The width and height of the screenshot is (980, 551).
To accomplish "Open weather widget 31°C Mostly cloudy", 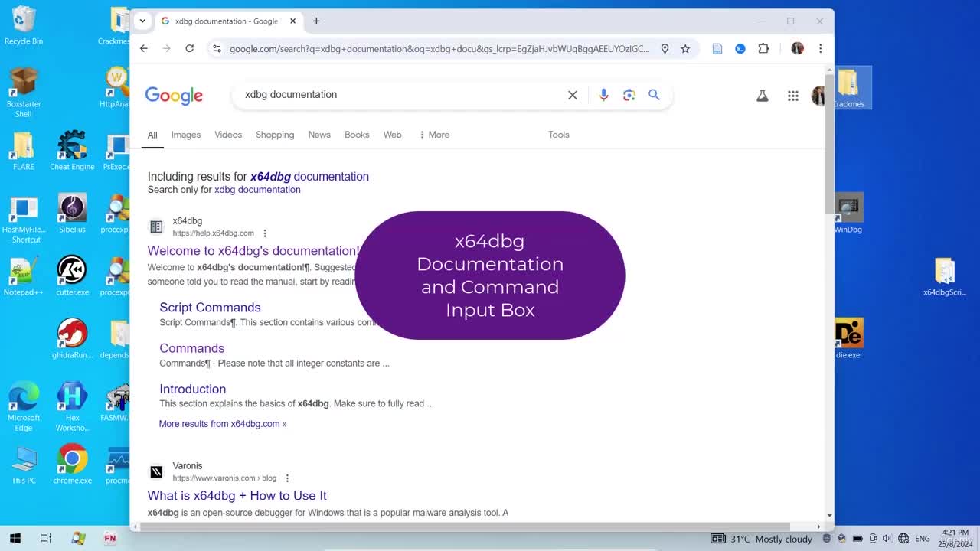I will click(762, 539).
